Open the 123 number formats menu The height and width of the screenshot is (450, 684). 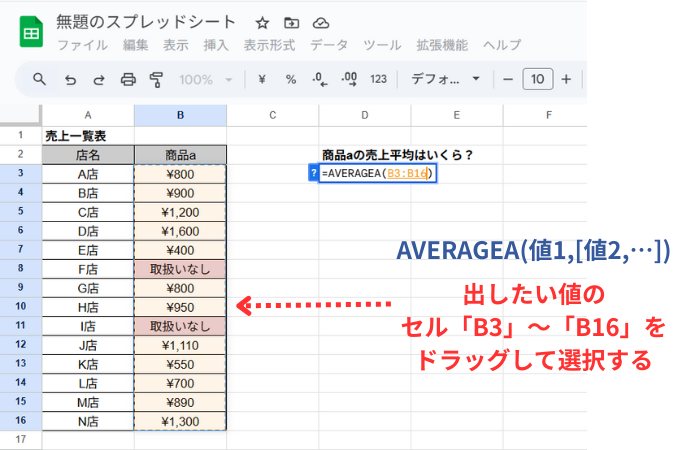pos(378,79)
